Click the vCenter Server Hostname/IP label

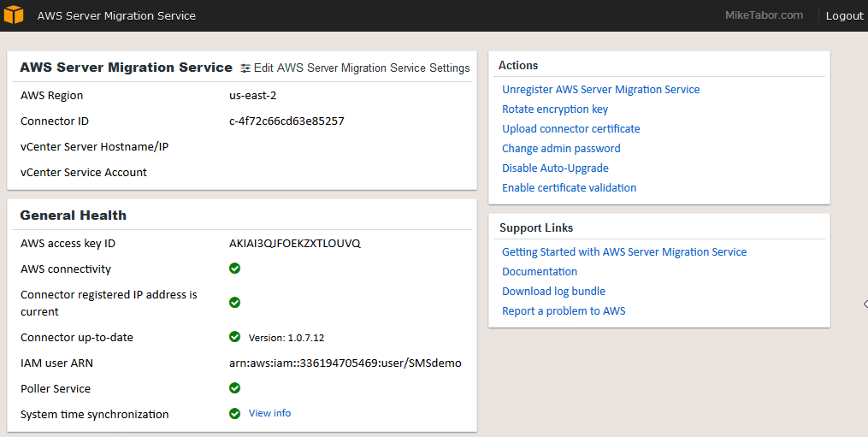pos(95,147)
